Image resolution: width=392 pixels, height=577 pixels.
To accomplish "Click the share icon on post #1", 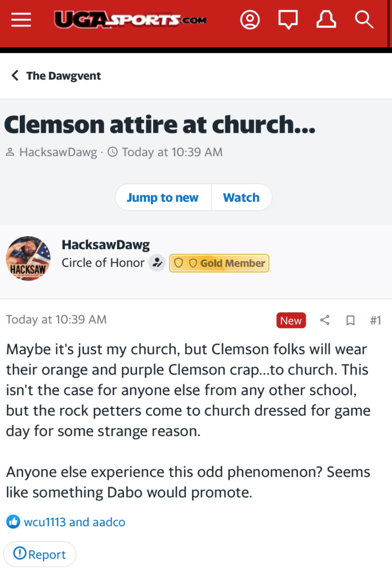I will point(325,321).
